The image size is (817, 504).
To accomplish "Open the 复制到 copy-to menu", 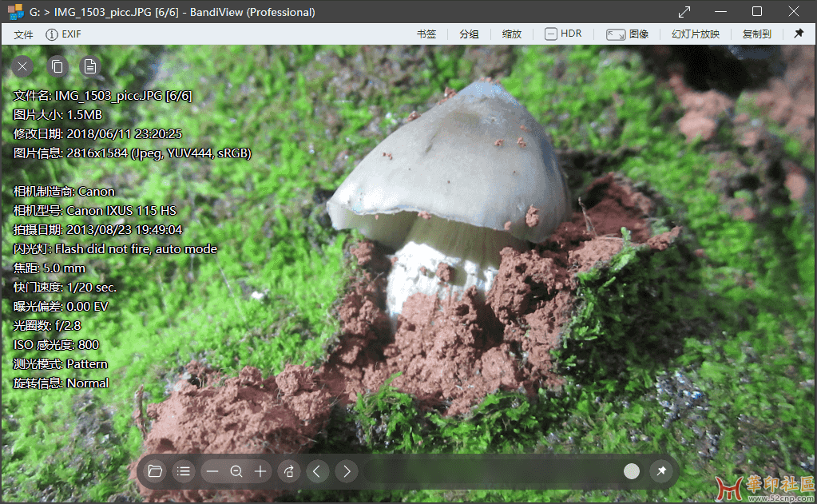I will 756,34.
